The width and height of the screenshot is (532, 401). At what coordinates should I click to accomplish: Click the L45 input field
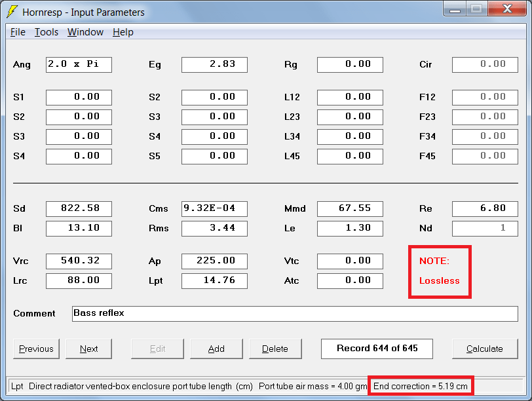coord(350,157)
